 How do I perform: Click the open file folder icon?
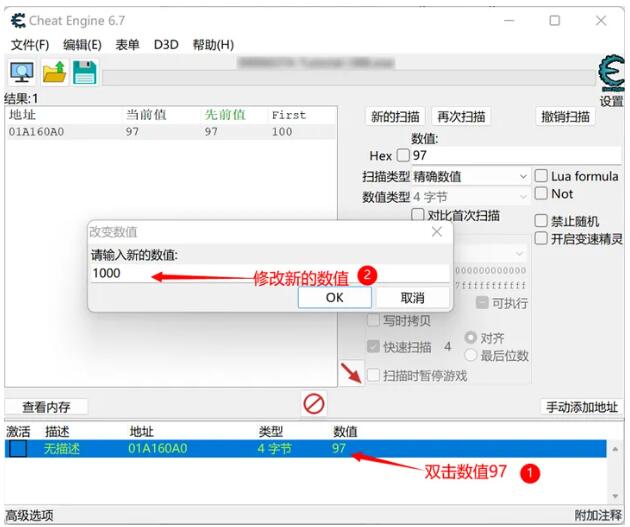tap(53, 72)
